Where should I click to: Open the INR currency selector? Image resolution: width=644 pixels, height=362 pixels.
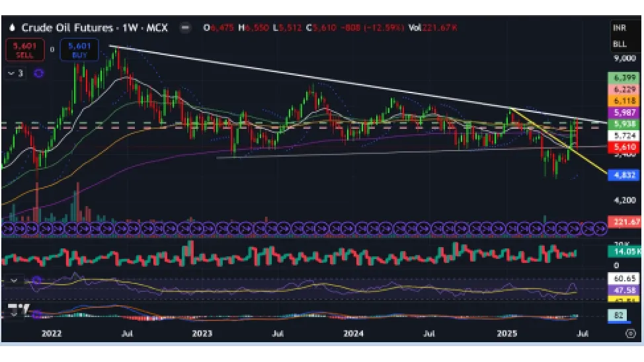620,28
